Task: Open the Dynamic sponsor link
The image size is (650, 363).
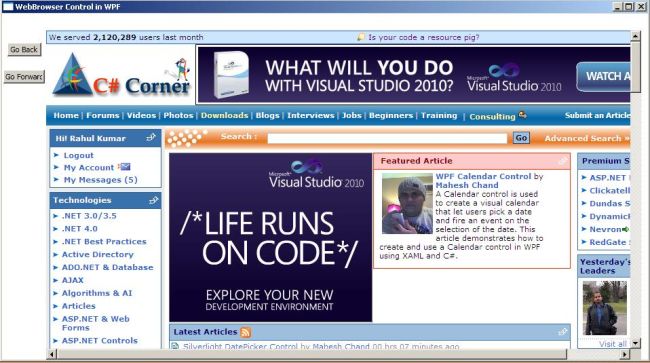Action: point(609,216)
